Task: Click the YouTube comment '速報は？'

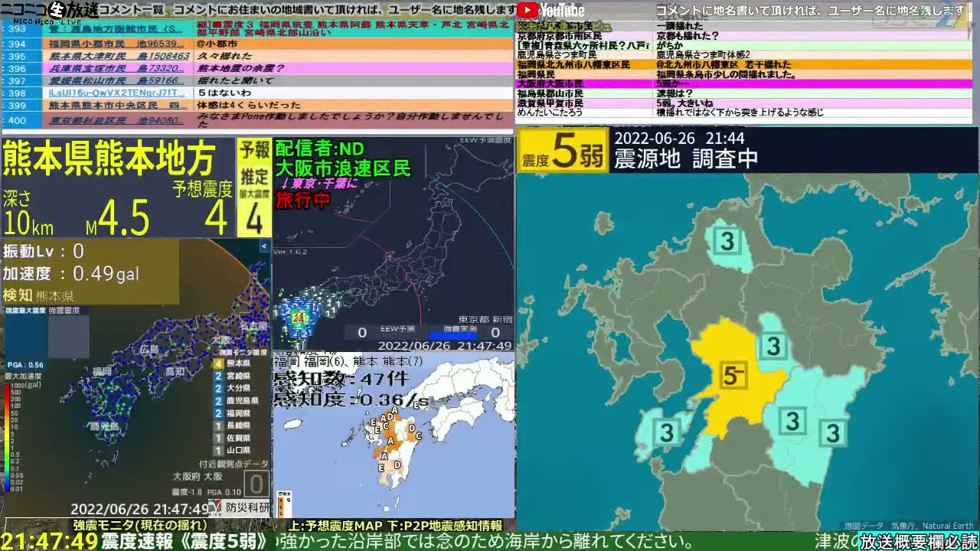Action: coord(675,93)
